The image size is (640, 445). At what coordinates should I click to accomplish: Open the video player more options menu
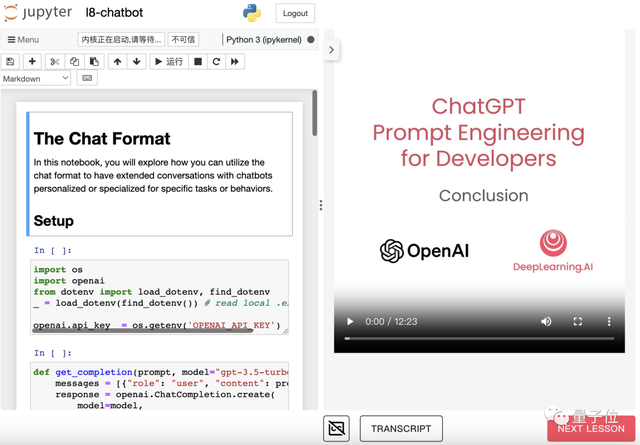point(609,322)
